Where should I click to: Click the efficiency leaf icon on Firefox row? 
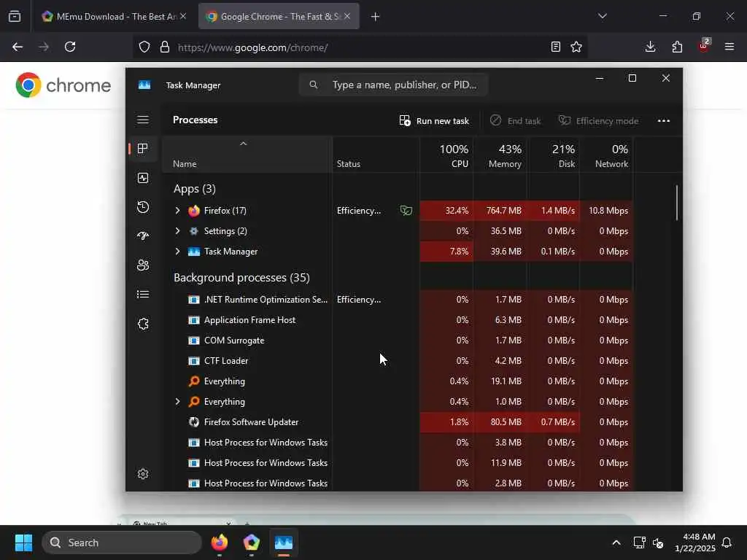coord(406,211)
